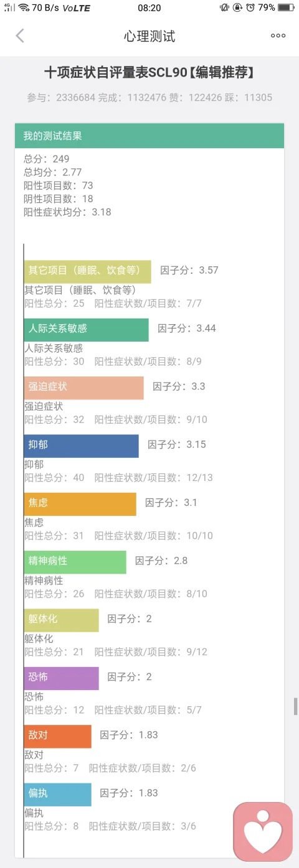This screenshot has width=299, height=868.
Task: Select the green 人际关系敏感 bar
Action: click(87, 330)
